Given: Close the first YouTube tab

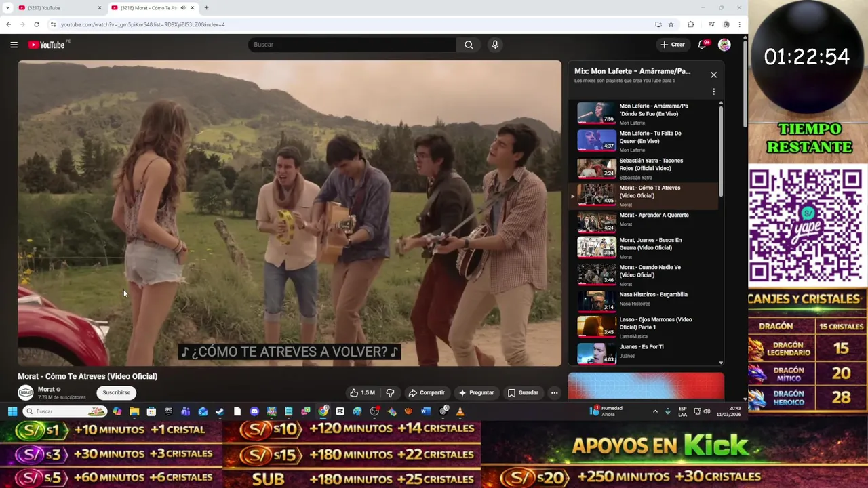Looking at the screenshot, I should point(100,7).
